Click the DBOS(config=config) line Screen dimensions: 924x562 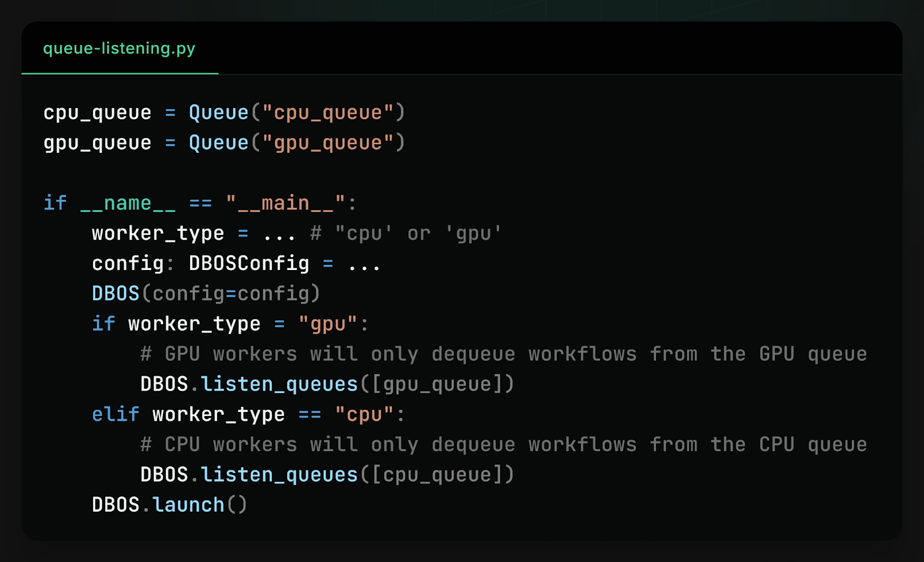pyautogui.click(x=206, y=294)
